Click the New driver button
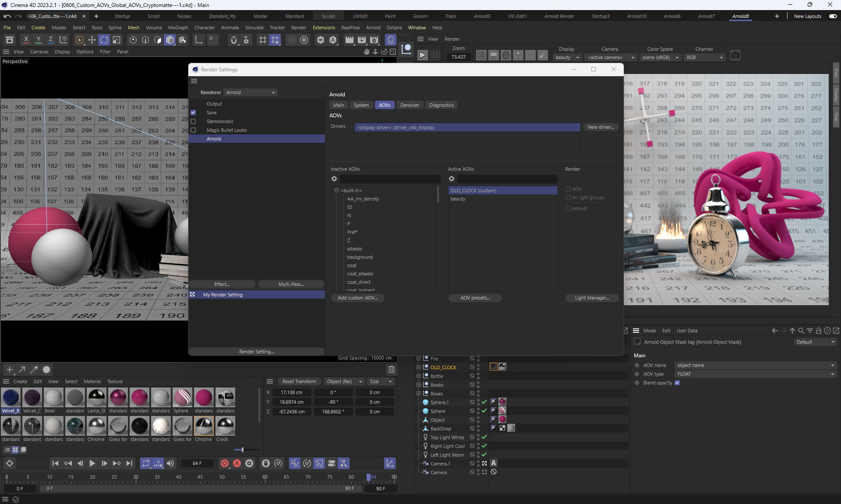This screenshot has height=504, width=841. [x=600, y=127]
